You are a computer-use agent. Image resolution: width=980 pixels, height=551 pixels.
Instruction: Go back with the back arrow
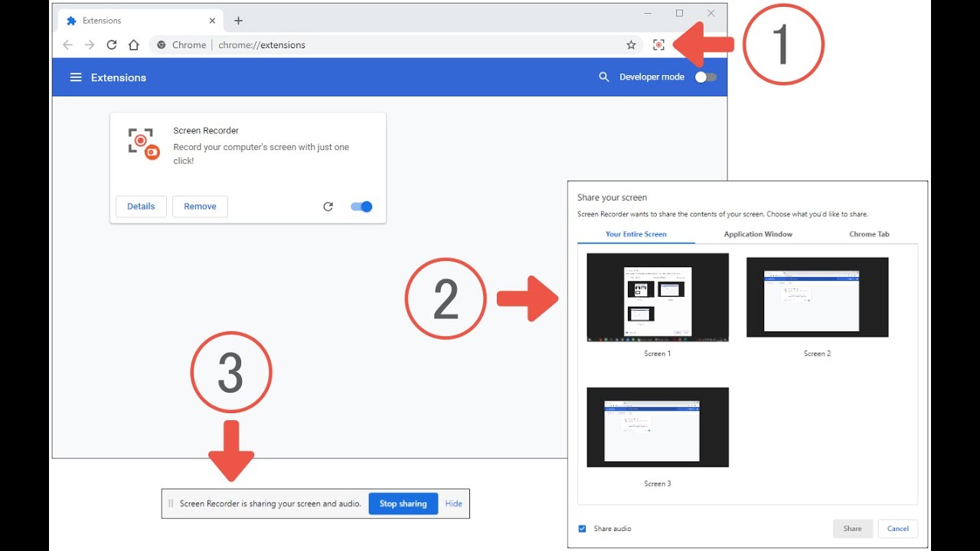pos(67,45)
